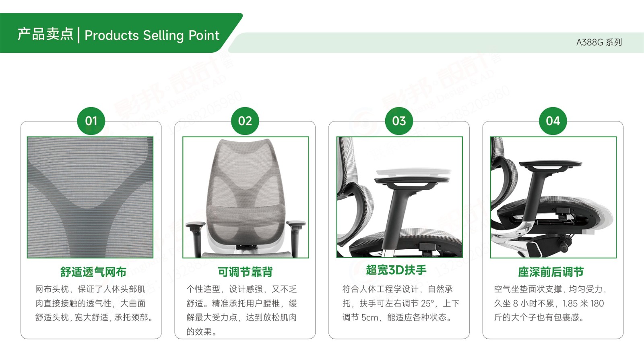Open the seat depth adjustment photo

(x=553, y=197)
